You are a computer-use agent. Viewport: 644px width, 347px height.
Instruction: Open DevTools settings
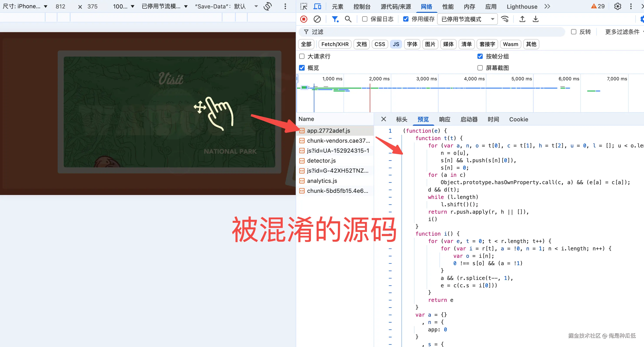coord(617,6)
